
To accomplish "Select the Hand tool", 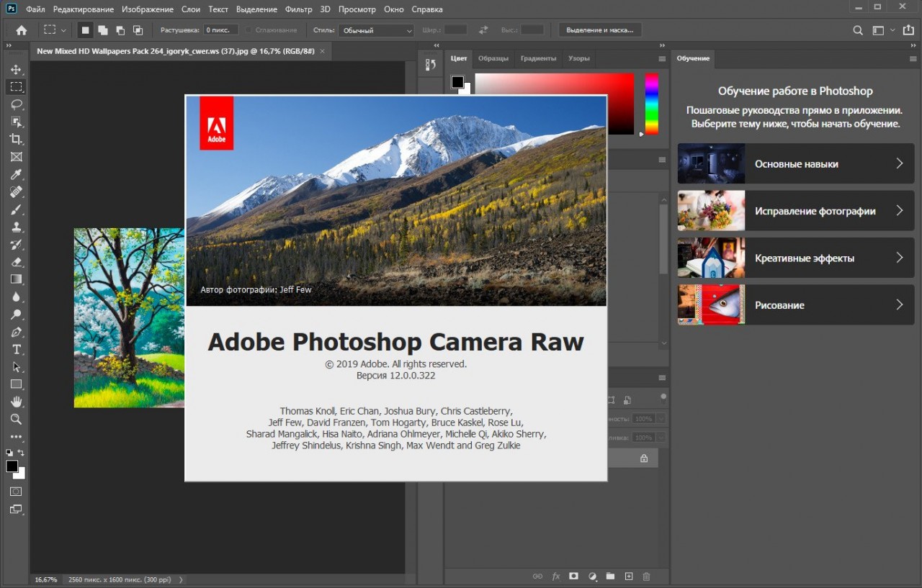I will click(16, 402).
